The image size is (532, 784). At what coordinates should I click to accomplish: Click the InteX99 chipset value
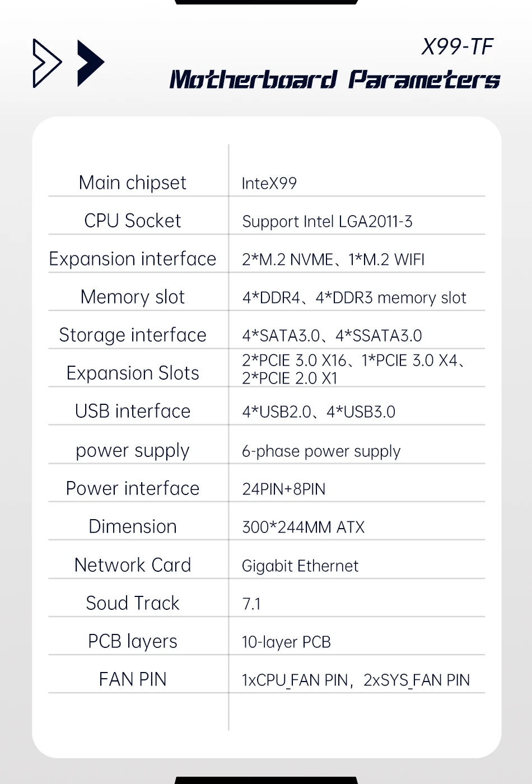point(269,184)
